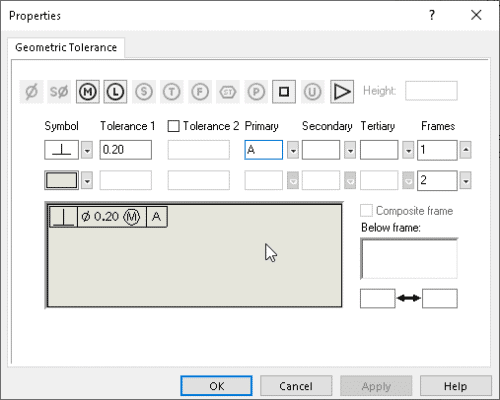Click the Frames field showing 1
Viewport: 500px width, 400px height.
tap(437, 150)
